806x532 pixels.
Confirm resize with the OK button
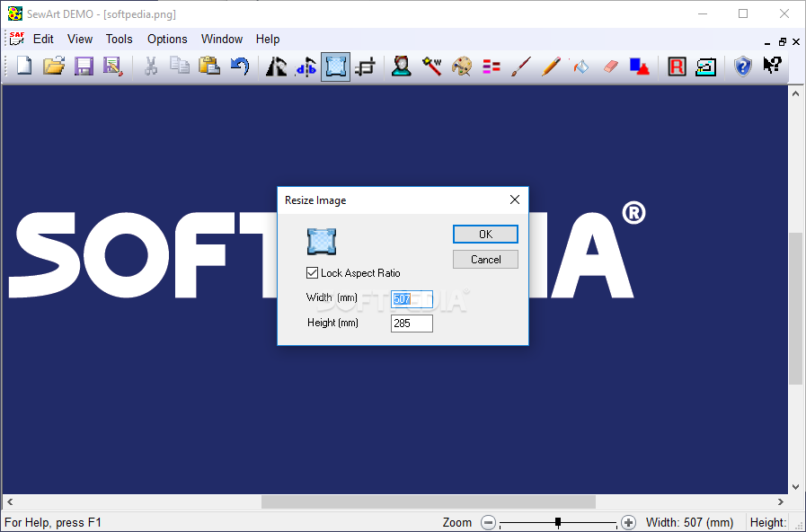tap(485, 235)
